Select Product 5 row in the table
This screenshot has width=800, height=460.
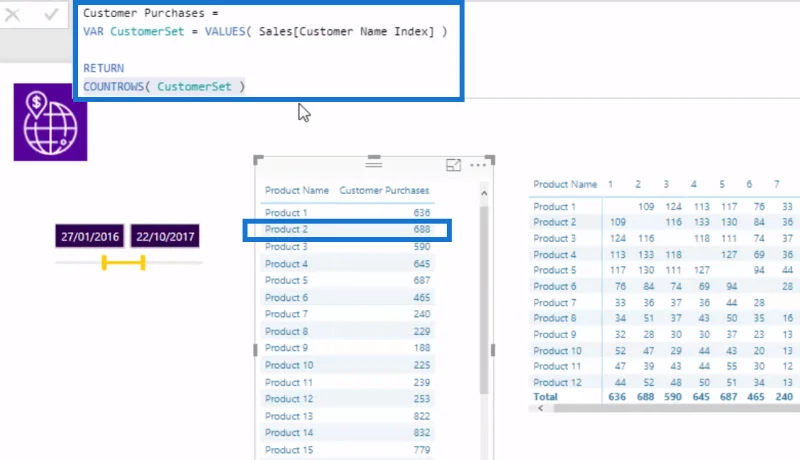tap(347, 280)
